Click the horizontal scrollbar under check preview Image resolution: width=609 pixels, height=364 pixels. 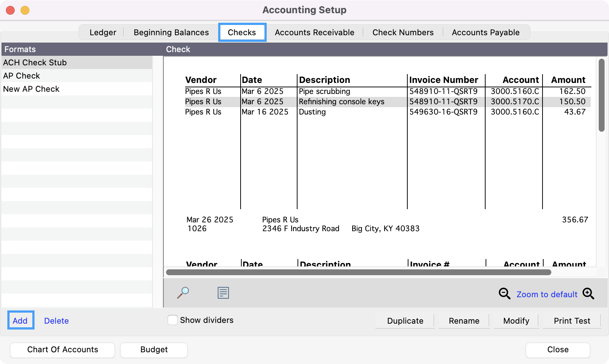[x=358, y=272]
